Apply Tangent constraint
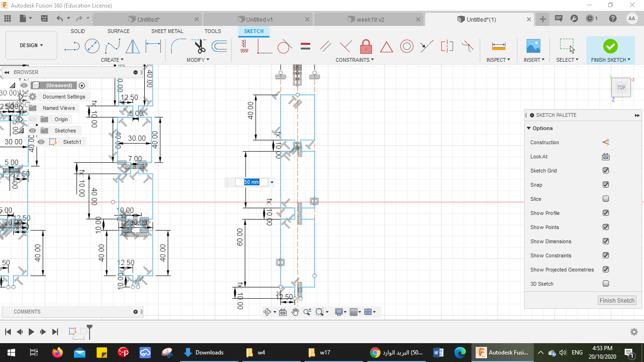This screenshot has height=362, width=644. [x=284, y=46]
